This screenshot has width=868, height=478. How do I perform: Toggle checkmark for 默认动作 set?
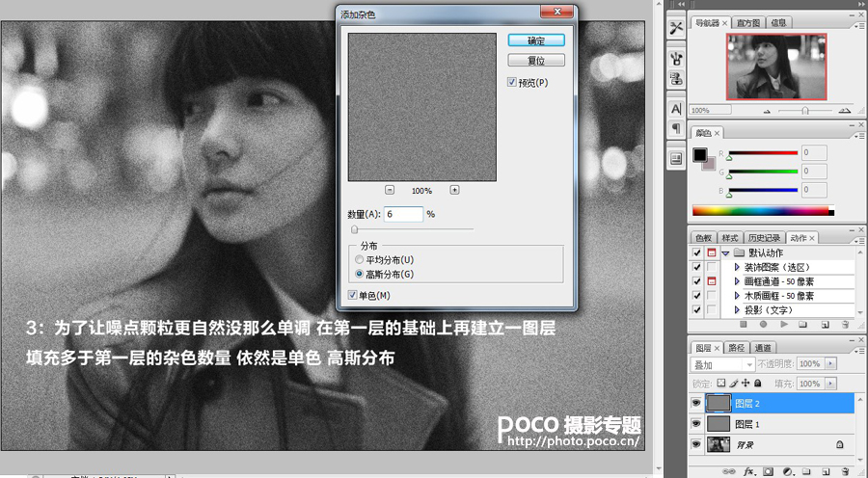tap(697, 252)
